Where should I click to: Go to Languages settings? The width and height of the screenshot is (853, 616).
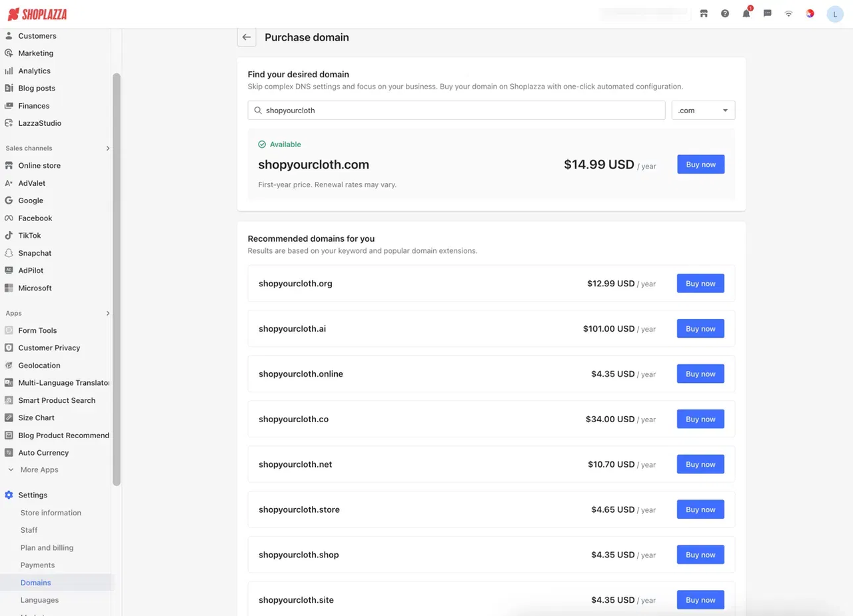(x=39, y=600)
